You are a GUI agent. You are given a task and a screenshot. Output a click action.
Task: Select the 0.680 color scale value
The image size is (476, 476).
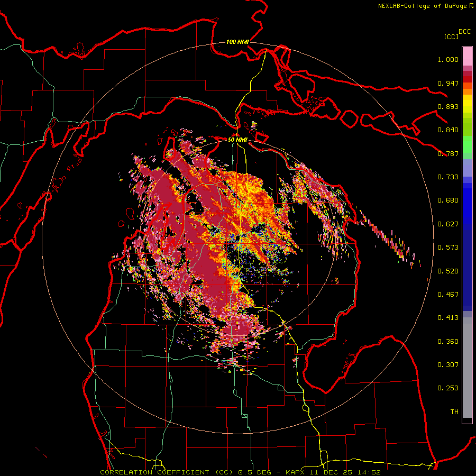(448, 200)
